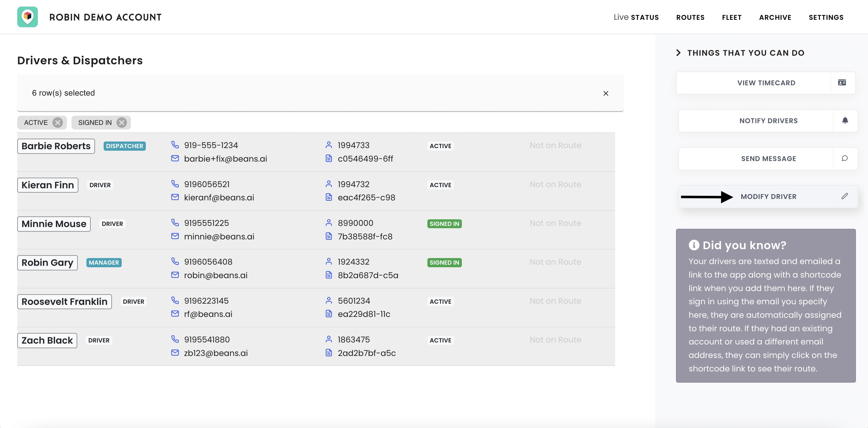Click the code ea229d81-11c
Viewport: 868px width, 428px height.
(x=364, y=314)
